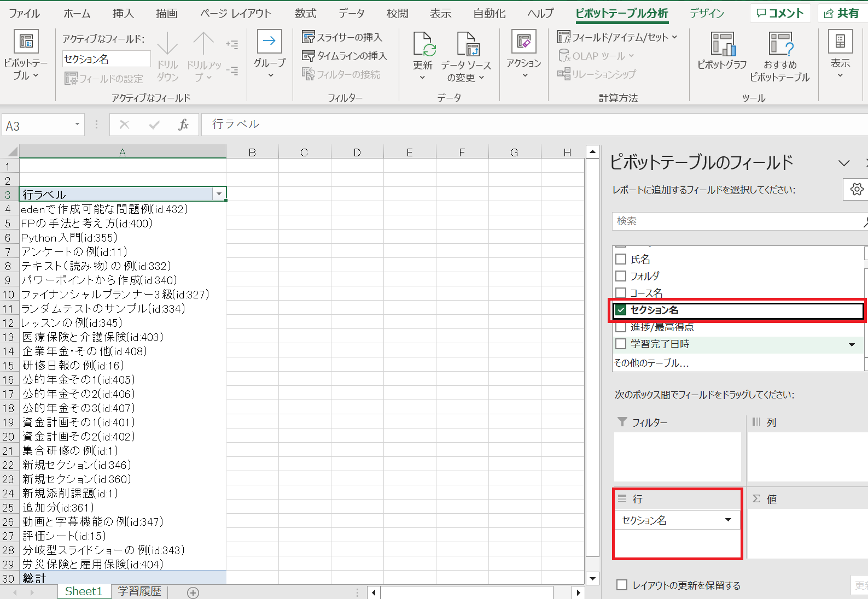Viewport: 868px width, 599px height.
Task: Select column B header
Action: [x=252, y=152]
